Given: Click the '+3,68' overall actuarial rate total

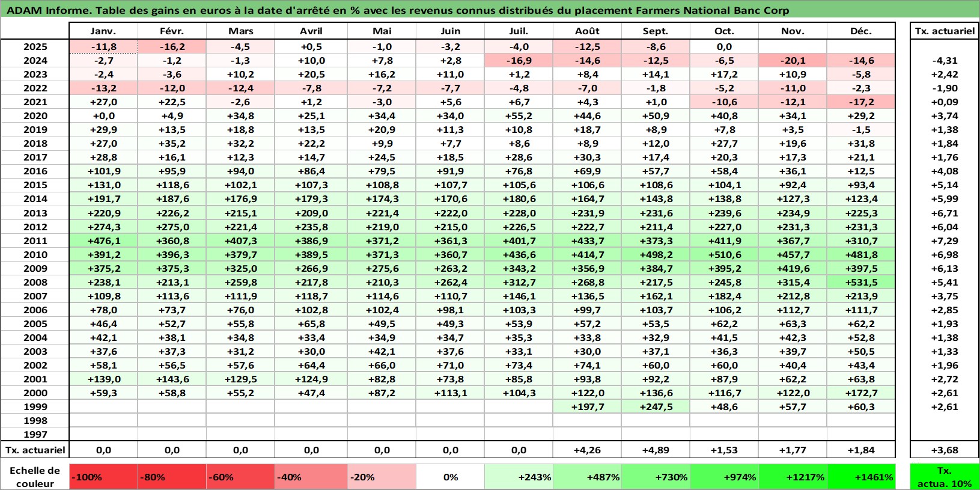Looking at the screenshot, I should [945, 450].
